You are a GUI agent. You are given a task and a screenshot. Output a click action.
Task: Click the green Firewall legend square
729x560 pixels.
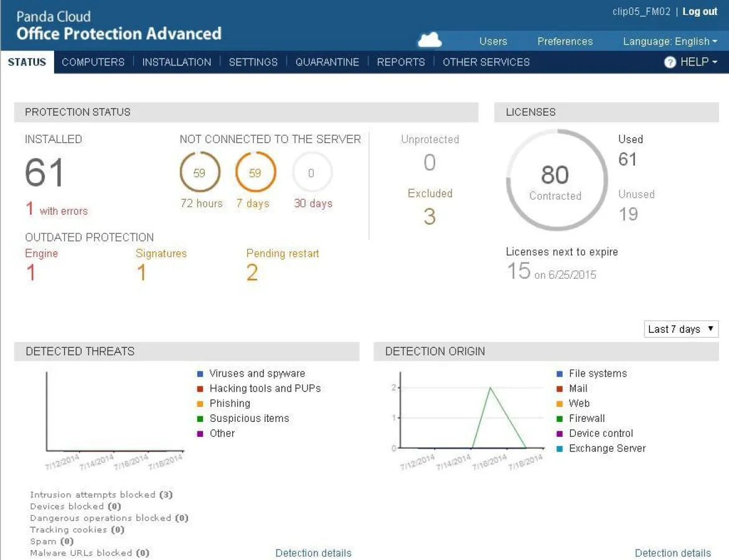[x=560, y=419]
